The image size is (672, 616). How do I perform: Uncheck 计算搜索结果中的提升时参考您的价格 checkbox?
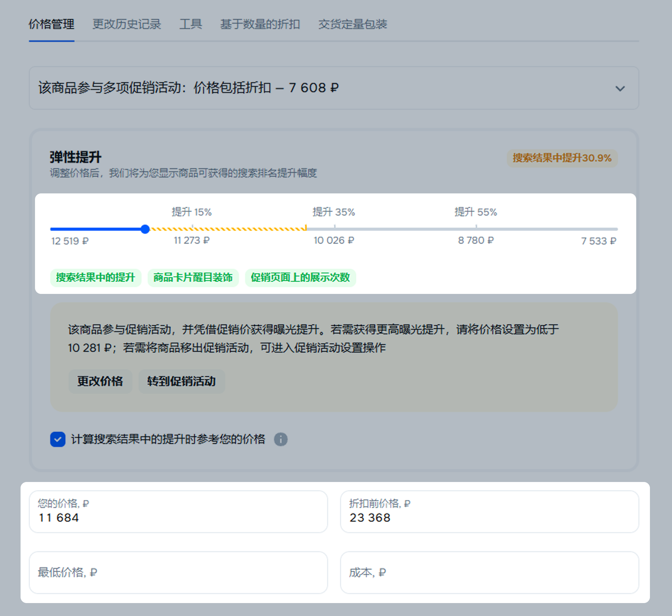58,439
